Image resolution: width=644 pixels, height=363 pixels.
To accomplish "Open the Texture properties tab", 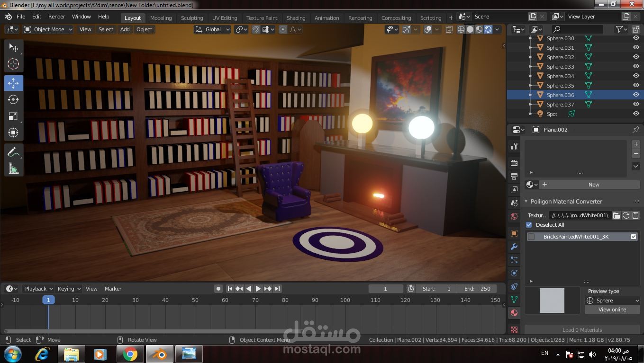I will (x=514, y=329).
